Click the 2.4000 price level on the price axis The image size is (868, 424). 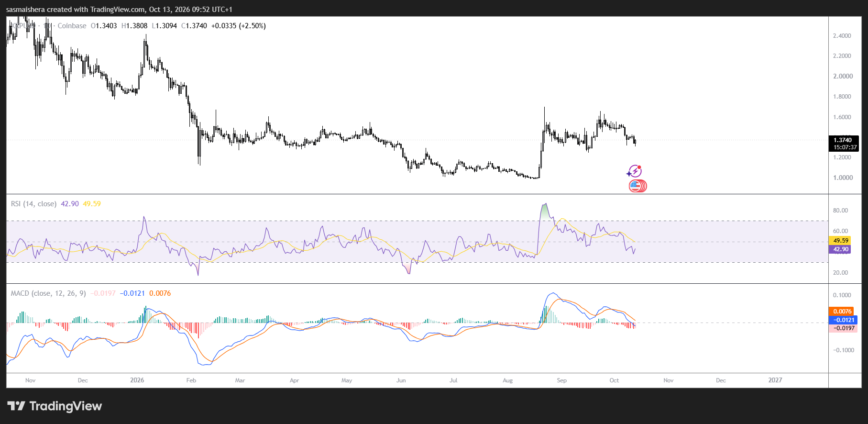pyautogui.click(x=842, y=36)
